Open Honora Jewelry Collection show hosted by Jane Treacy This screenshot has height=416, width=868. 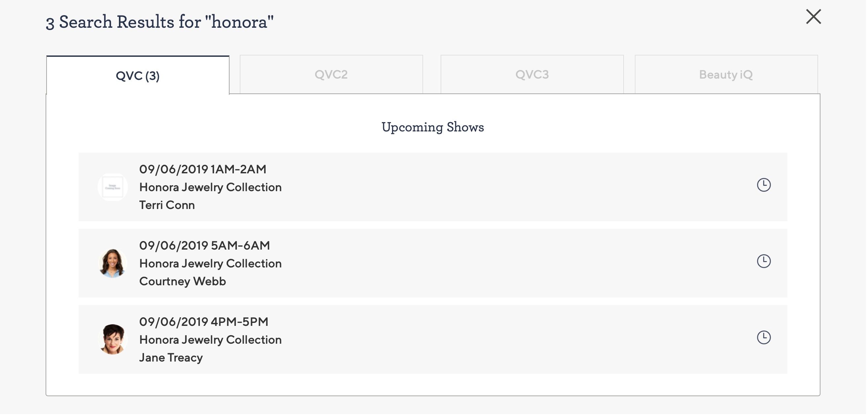[210, 339]
